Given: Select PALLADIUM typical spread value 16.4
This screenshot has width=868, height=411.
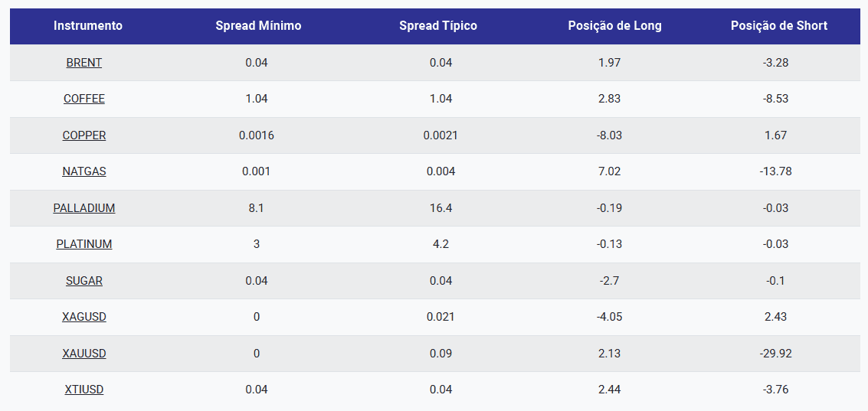Looking at the screenshot, I should tap(441, 208).
